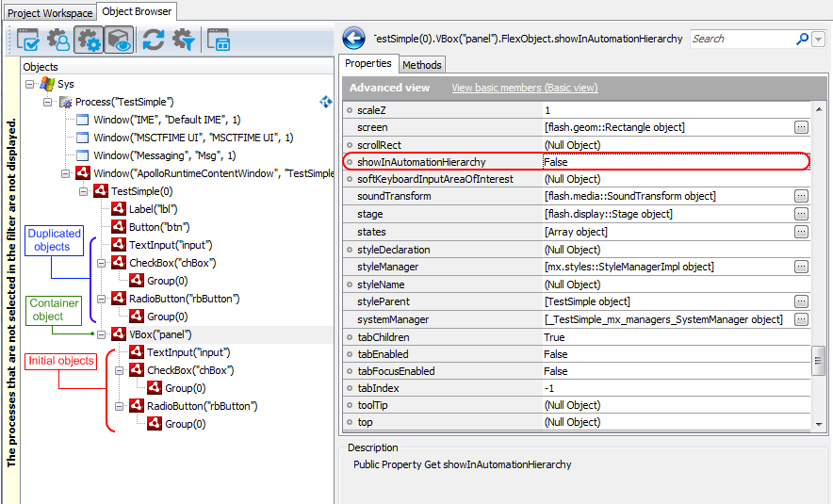
Task: Switch to the Methods tab
Action: [x=421, y=65]
